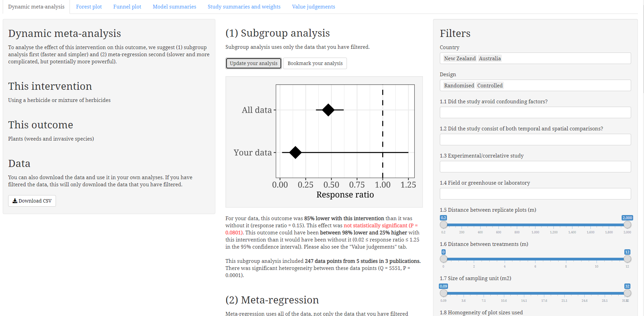Open the Field or greenhouse or laboratory dropdown
Image resolution: width=644 pixels, height=316 pixels.
pyautogui.click(x=535, y=193)
